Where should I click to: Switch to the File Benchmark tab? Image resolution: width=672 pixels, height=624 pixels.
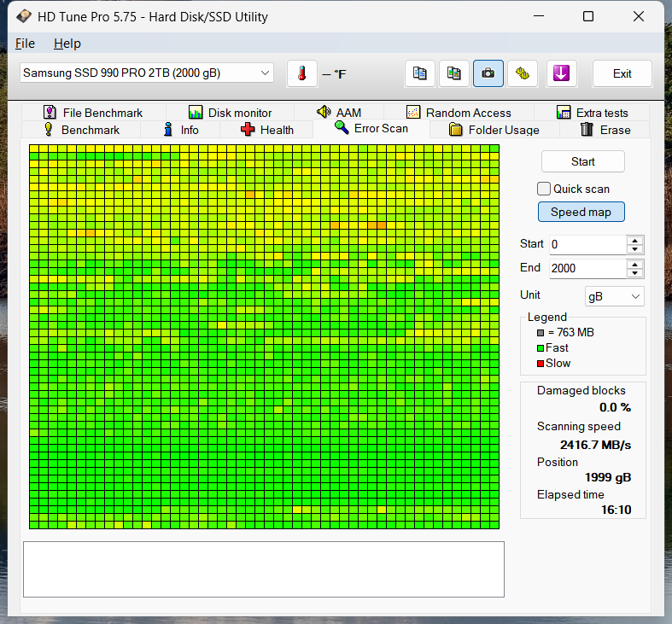click(x=93, y=113)
